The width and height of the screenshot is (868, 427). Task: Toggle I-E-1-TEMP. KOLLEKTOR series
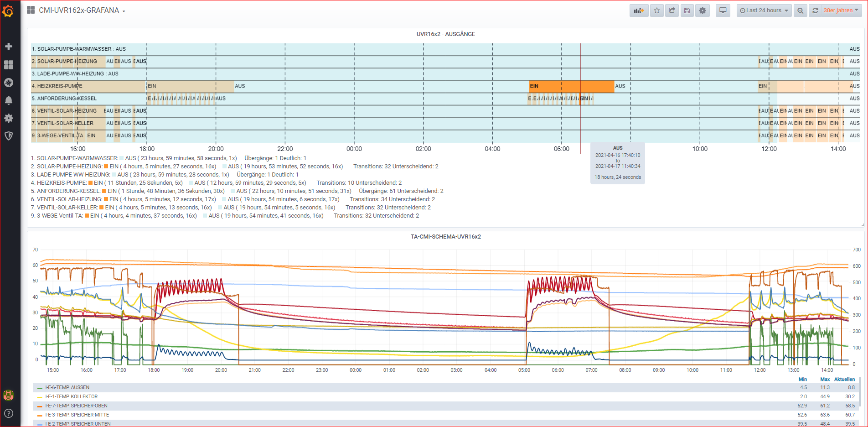point(72,396)
